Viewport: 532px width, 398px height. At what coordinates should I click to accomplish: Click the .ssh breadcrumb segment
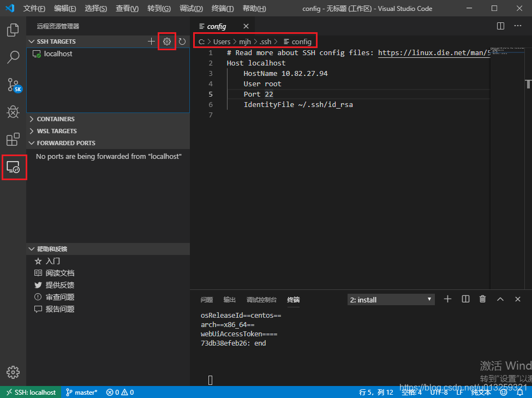click(265, 41)
